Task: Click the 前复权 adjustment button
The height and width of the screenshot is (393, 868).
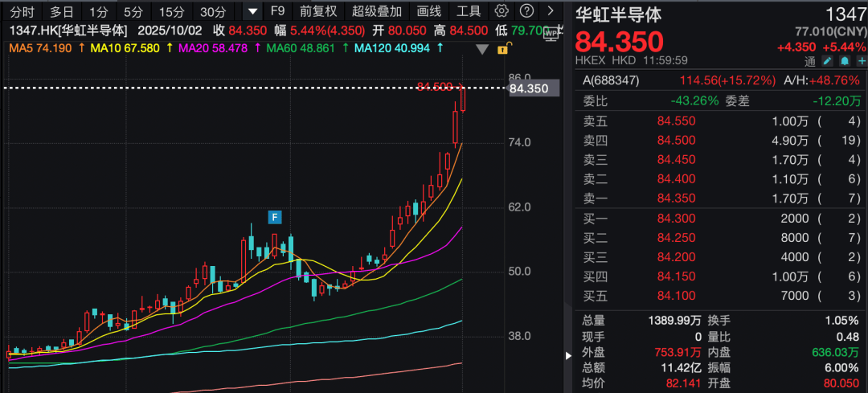Action: pyautogui.click(x=318, y=11)
